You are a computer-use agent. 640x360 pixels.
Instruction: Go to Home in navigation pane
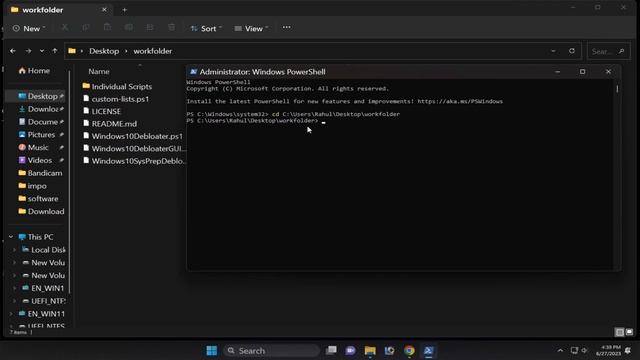34,71
